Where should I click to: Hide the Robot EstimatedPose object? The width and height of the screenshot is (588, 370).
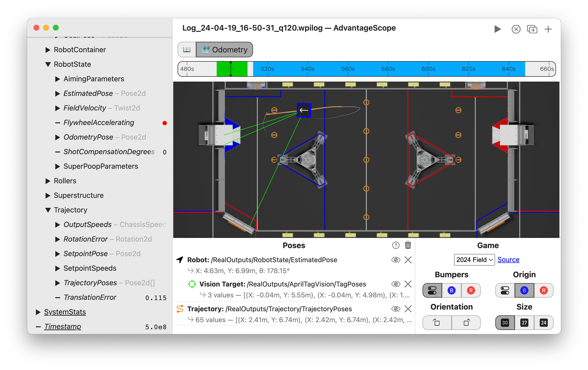396,260
